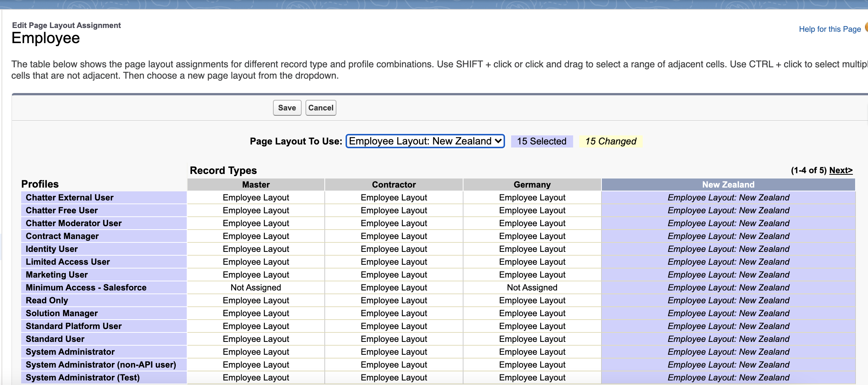868x385 pixels.
Task: Go to Next record types page
Action: coord(840,170)
